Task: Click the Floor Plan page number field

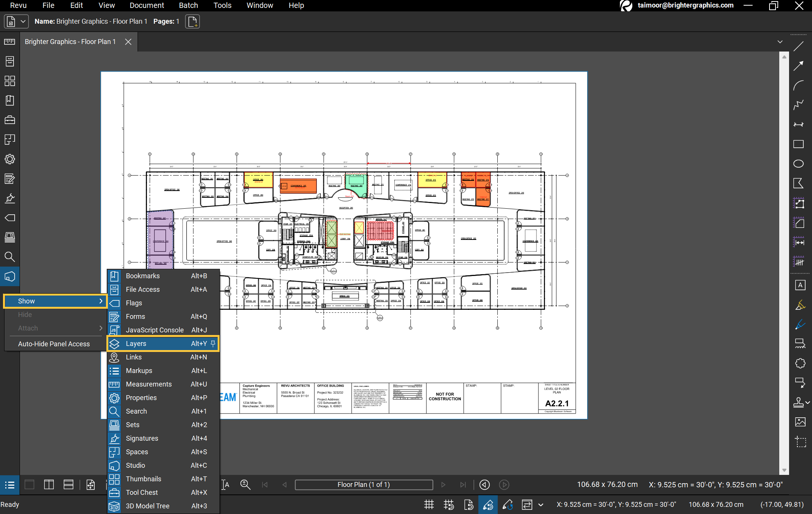Action: coord(364,485)
